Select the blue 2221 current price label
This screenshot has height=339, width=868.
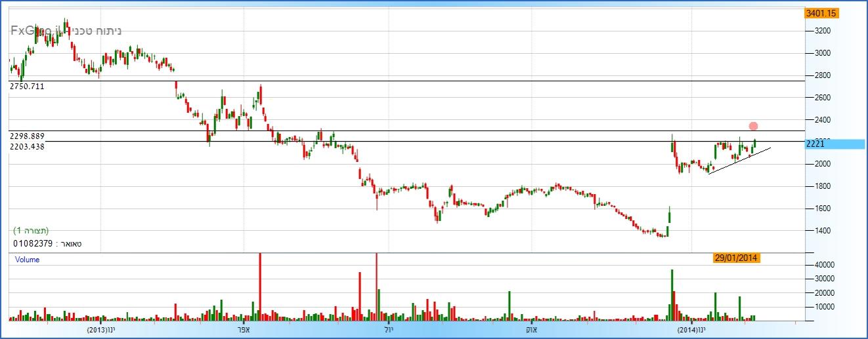835,144
